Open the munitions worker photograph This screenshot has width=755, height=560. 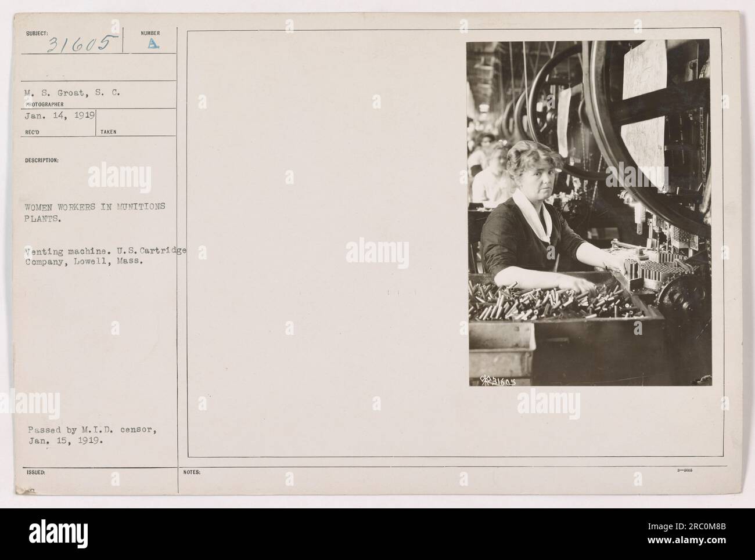click(x=589, y=213)
